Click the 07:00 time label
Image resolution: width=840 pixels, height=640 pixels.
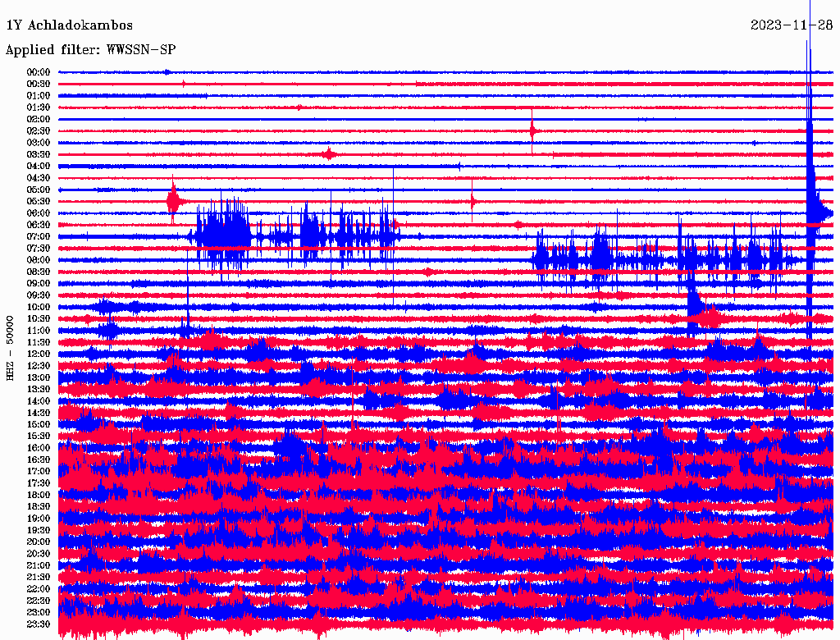(39, 236)
